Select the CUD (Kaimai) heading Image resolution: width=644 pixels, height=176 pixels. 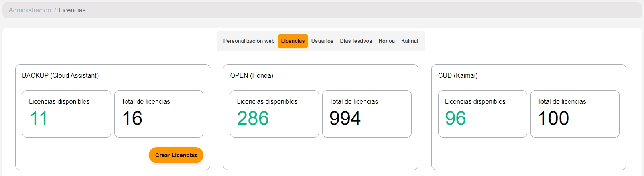coord(458,76)
